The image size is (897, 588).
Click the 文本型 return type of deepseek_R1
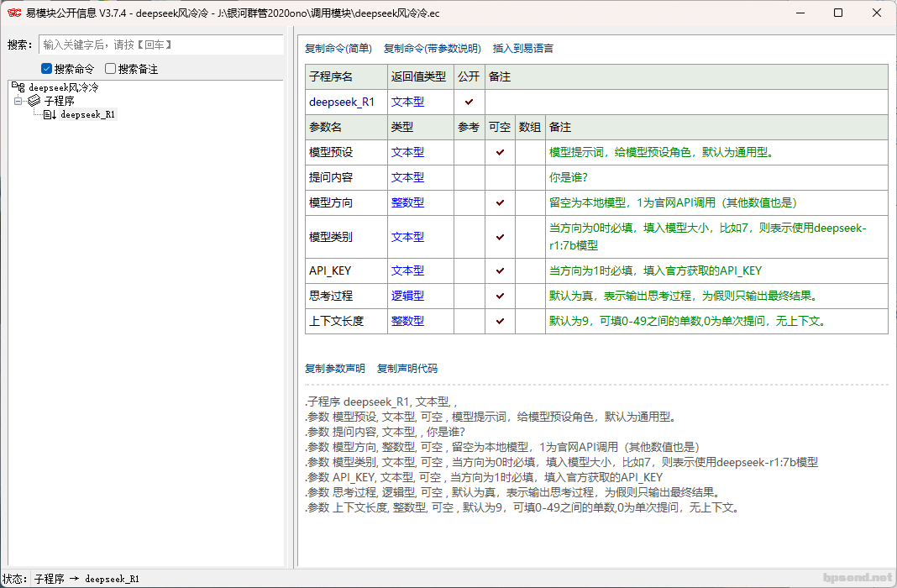[407, 102]
